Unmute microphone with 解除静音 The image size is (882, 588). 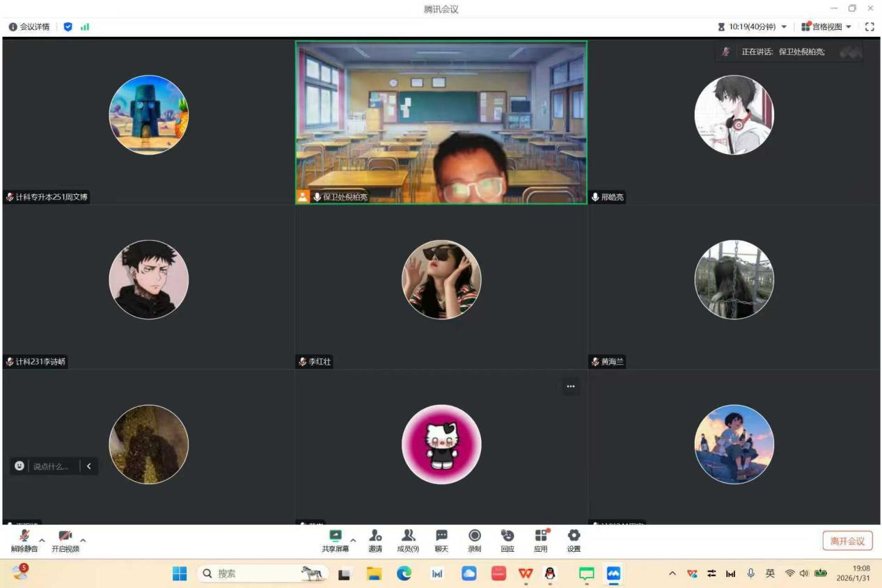24,540
